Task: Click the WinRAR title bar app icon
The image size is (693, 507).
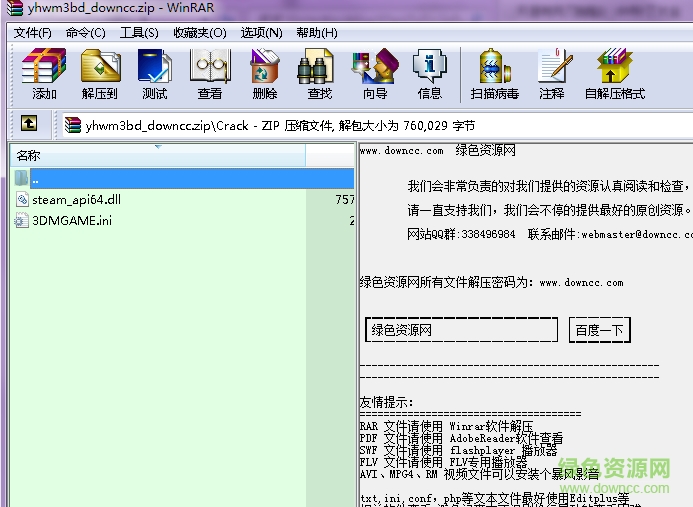Action: pos(15,8)
